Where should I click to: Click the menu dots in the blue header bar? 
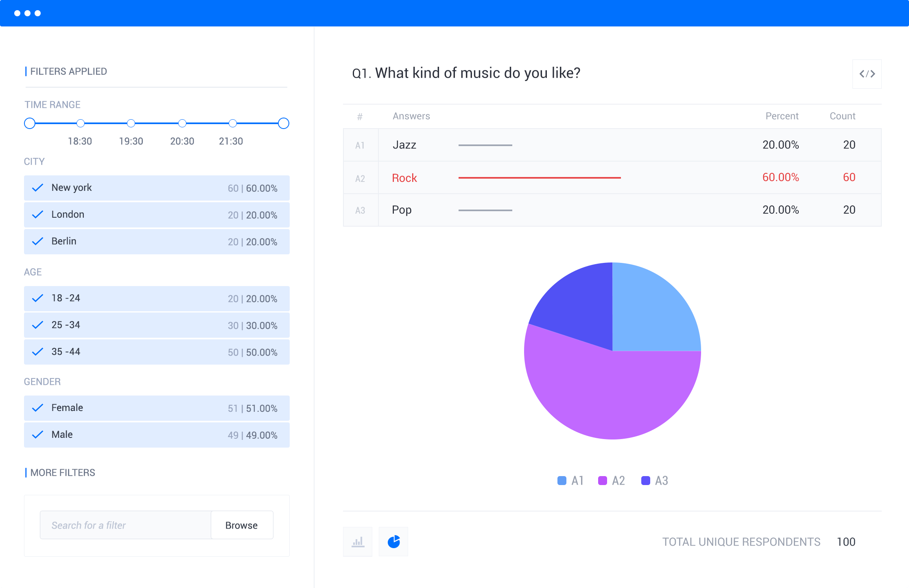tap(27, 13)
